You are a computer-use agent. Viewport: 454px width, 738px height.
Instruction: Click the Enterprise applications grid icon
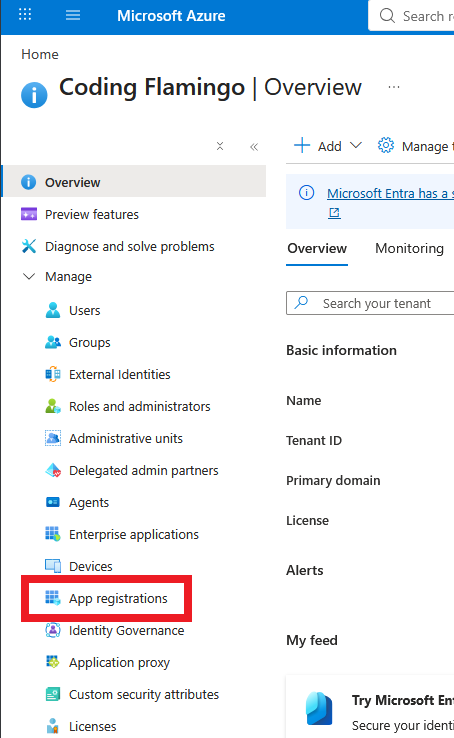[53, 534]
